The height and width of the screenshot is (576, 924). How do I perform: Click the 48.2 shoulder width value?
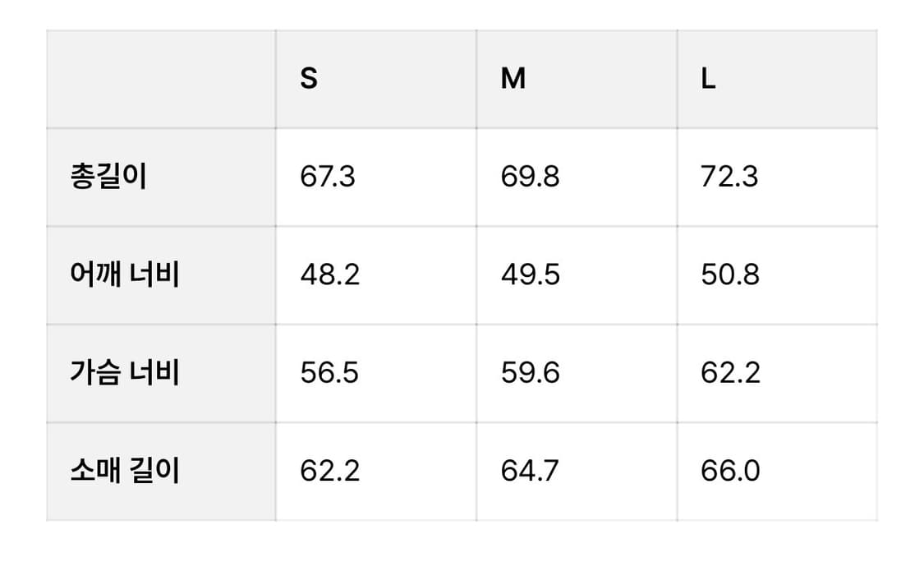[x=329, y=274]
